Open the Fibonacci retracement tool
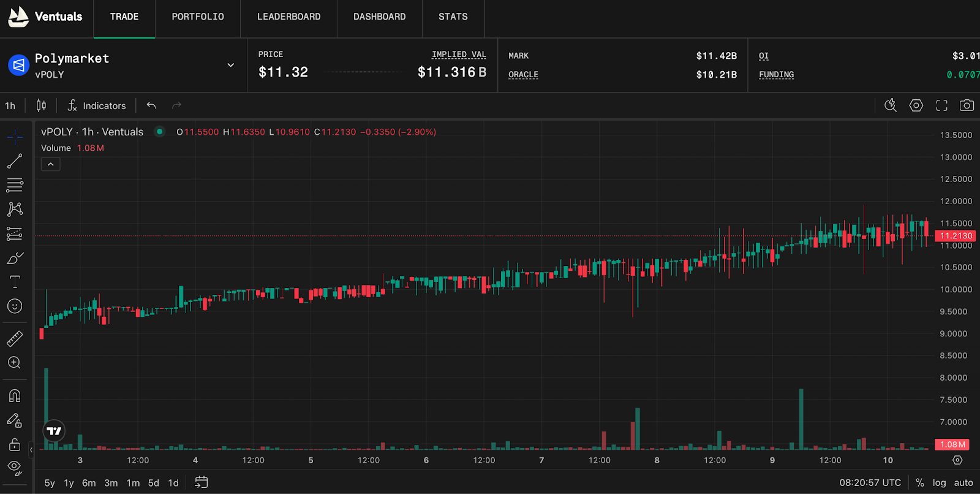 pyautogui.click(x=15, y=185)
